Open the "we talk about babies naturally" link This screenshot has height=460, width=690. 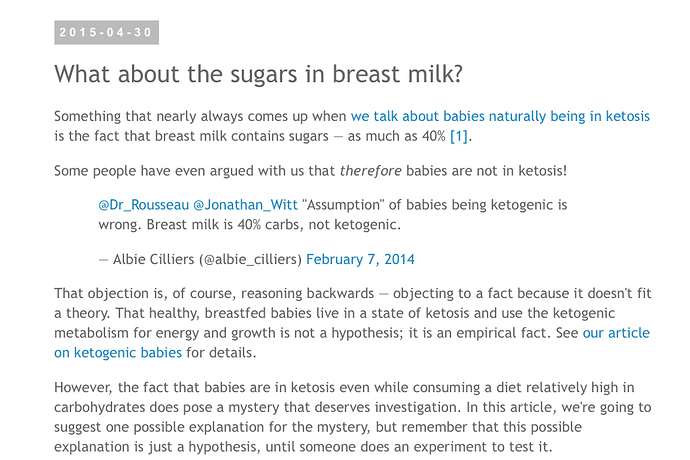[499, 116]
